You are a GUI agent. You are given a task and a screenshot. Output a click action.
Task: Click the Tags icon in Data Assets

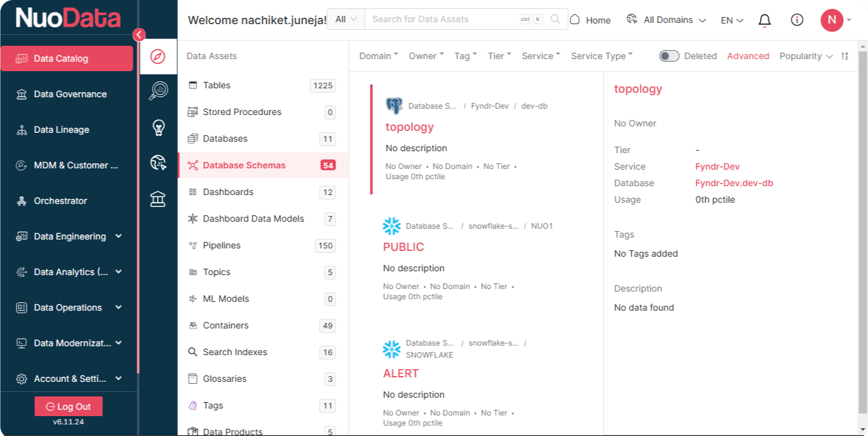(193, 405)
